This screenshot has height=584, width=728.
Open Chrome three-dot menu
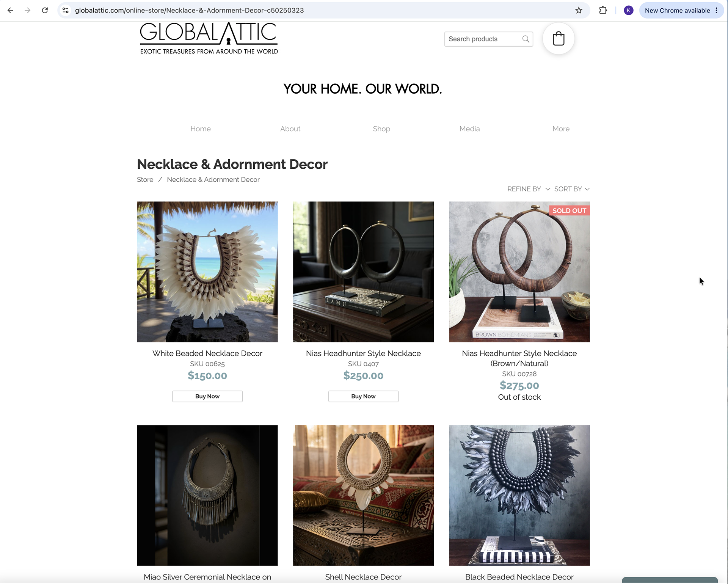717,10
